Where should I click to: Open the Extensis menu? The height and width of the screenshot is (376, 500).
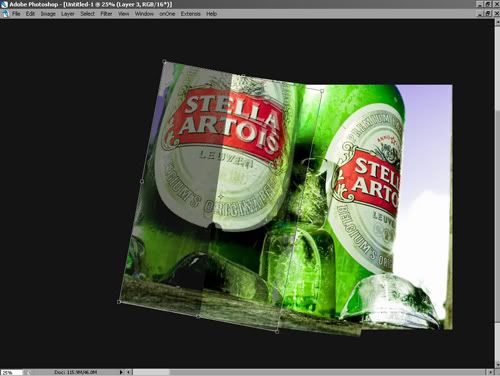[191, 14]
